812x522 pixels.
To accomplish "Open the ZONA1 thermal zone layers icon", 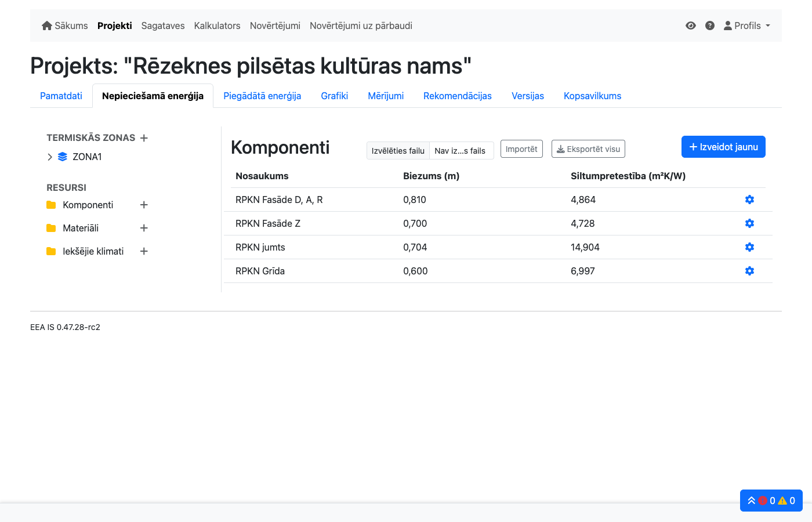I will tap(63, 157).
